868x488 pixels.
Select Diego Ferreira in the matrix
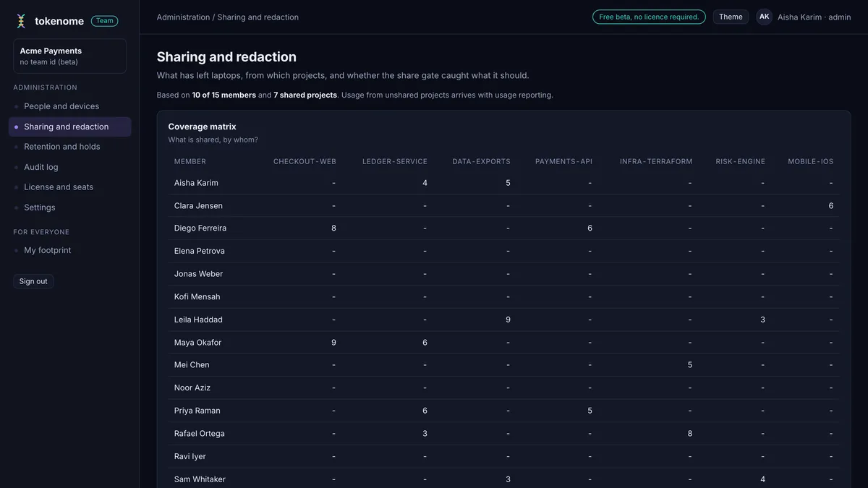point(200,228)
